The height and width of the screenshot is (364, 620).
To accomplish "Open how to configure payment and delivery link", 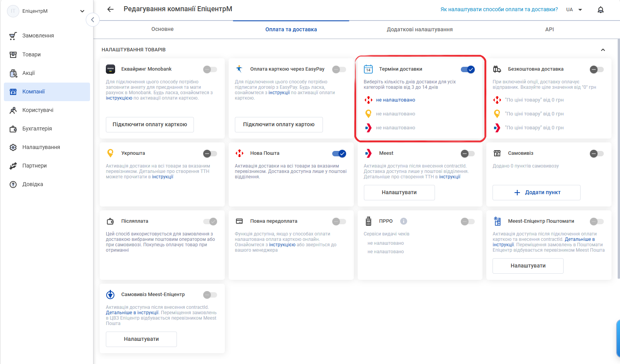I will (499, 10).
